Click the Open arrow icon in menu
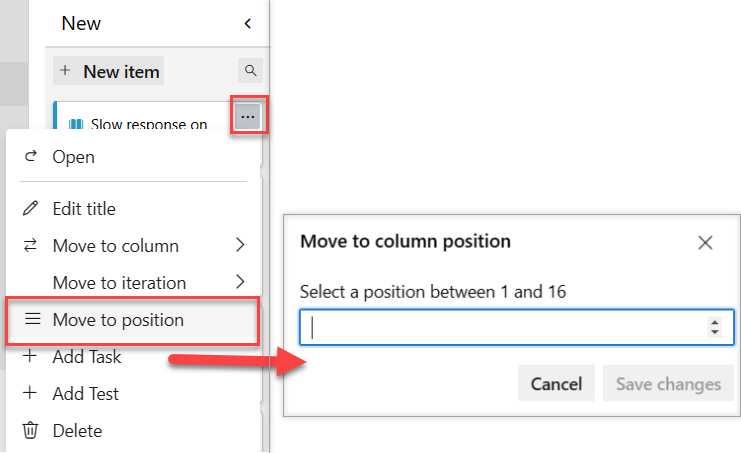Screen dimensions: 741x453 coord(31,156)
